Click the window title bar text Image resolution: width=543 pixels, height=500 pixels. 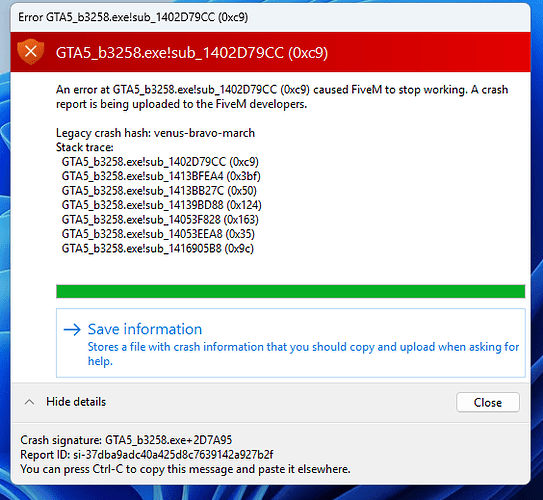(x=133, y=17)
